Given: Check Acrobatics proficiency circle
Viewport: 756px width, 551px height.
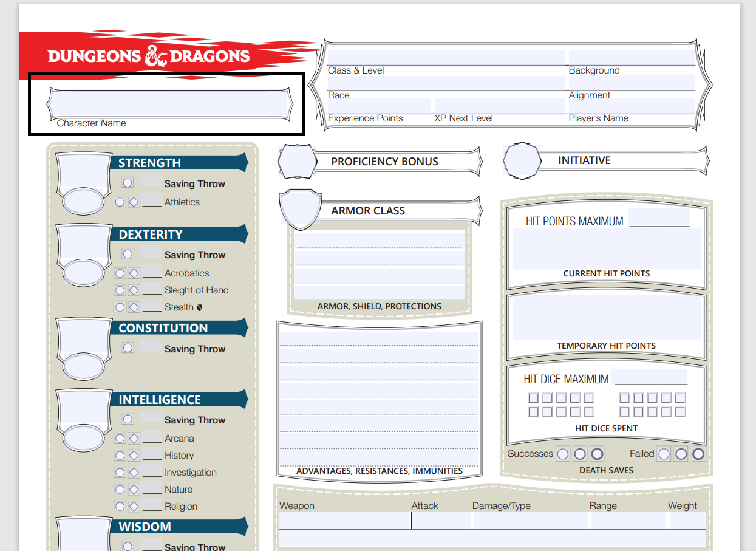Looking at the screenshot, I should pos(120,273).
